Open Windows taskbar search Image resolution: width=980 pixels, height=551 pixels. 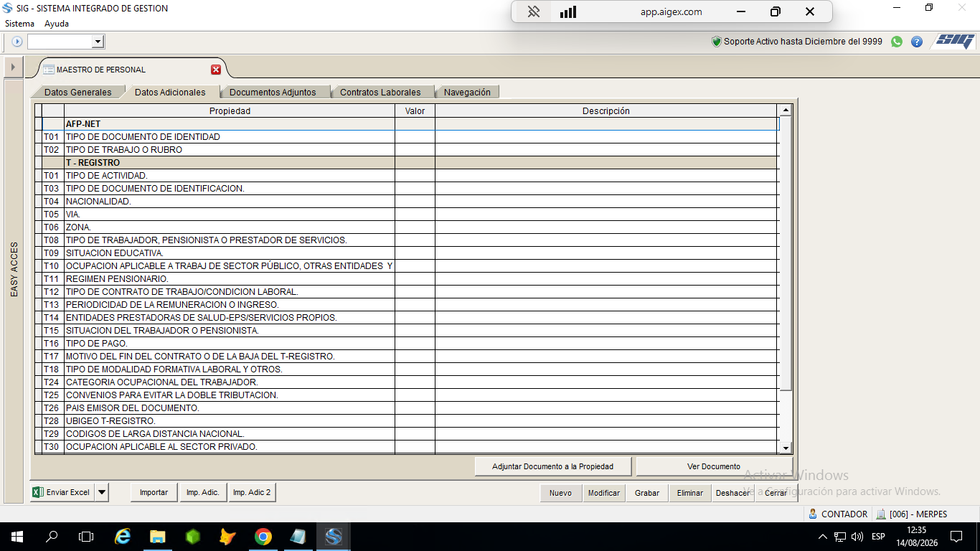coord(52,537)
